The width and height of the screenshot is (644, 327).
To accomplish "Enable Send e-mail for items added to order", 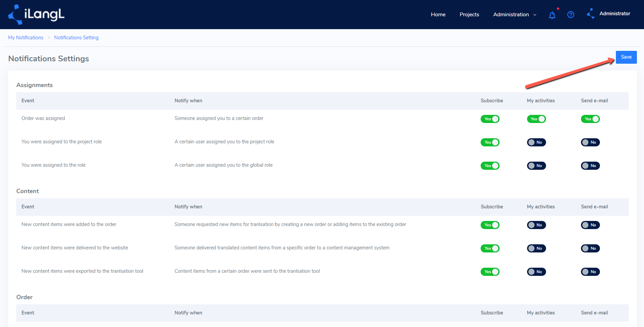I will pos(590,225).
